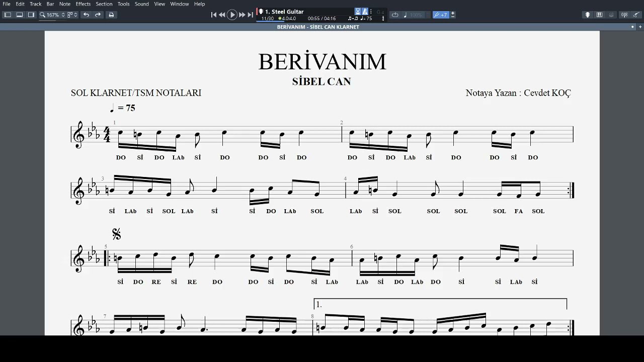
Task: Click the quarter note = 75 tempo marking
Action: pyautogui.click(x=123, y=108)
